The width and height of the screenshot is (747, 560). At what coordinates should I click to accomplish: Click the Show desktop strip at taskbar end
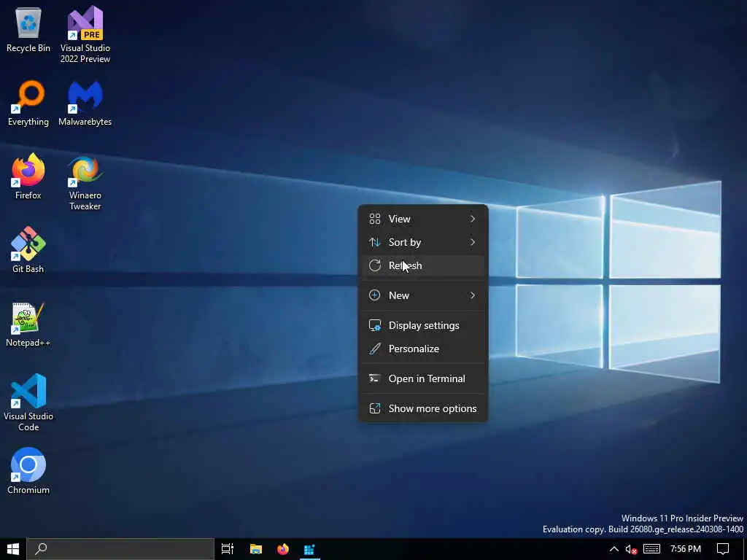tap(745, 549)
